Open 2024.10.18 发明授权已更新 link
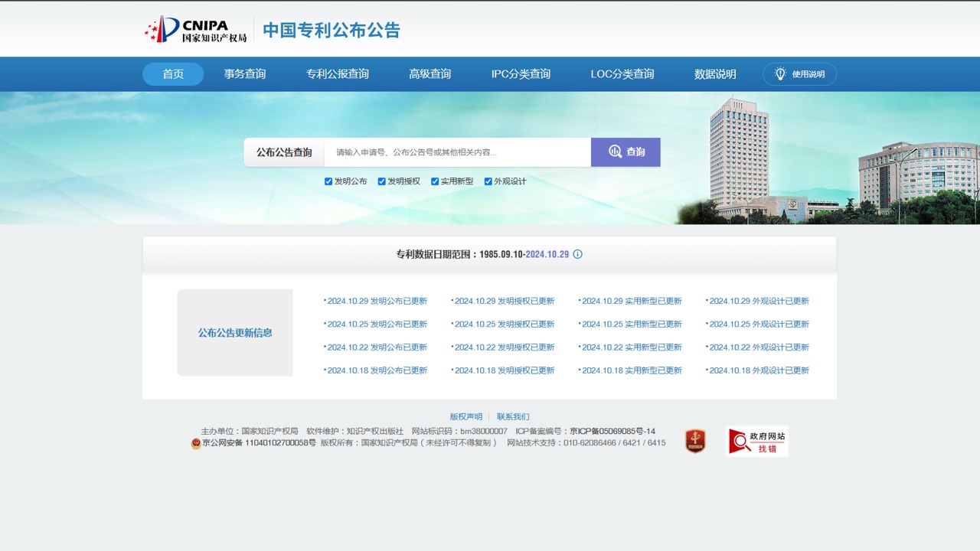Screen dimensions: 980x551 pyautogui.click(x=504, y=370)
